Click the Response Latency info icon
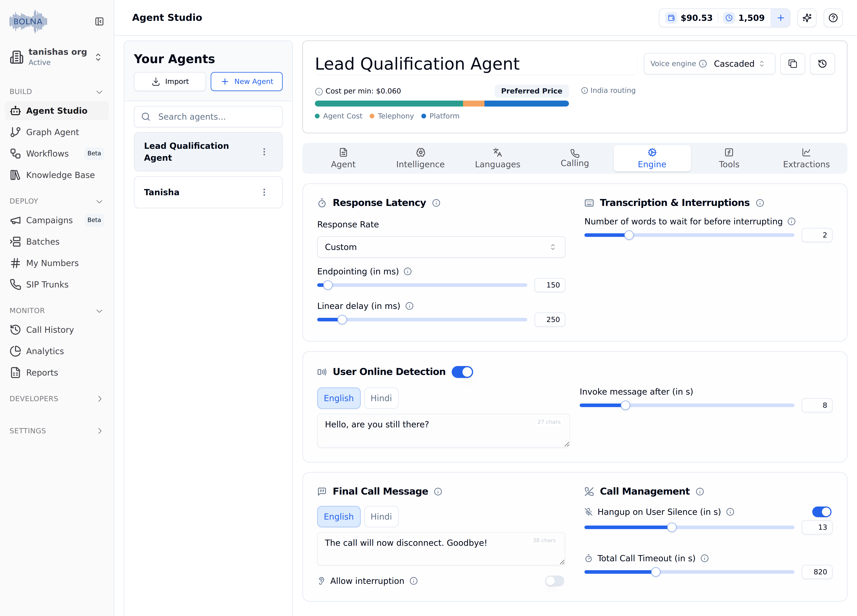The image size is (857, 616). tap(436, 203)
